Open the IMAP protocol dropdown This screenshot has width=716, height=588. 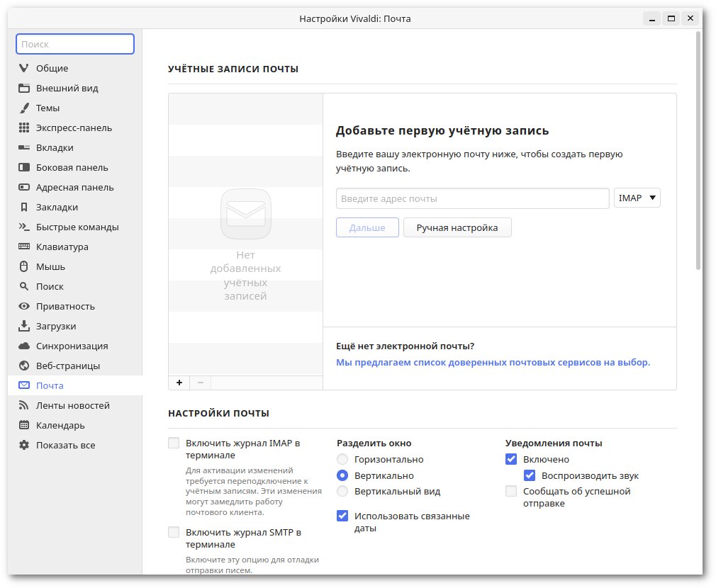(637, 198)
